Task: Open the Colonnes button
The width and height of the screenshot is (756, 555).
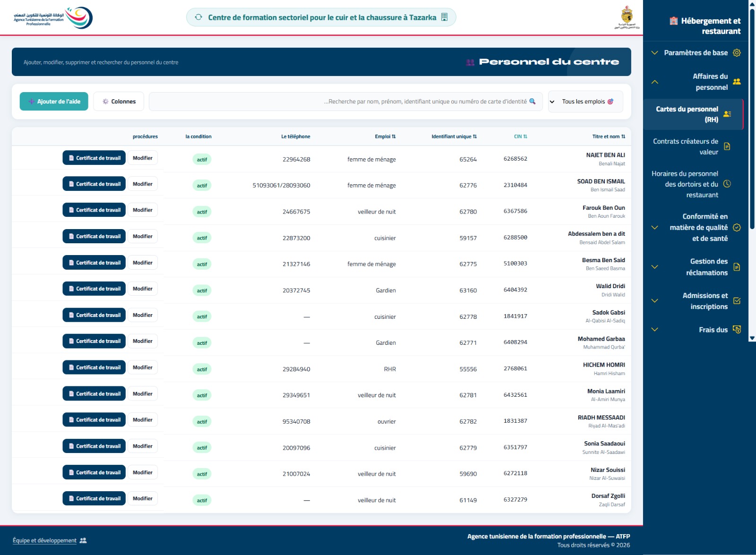Action: (119, 101)
